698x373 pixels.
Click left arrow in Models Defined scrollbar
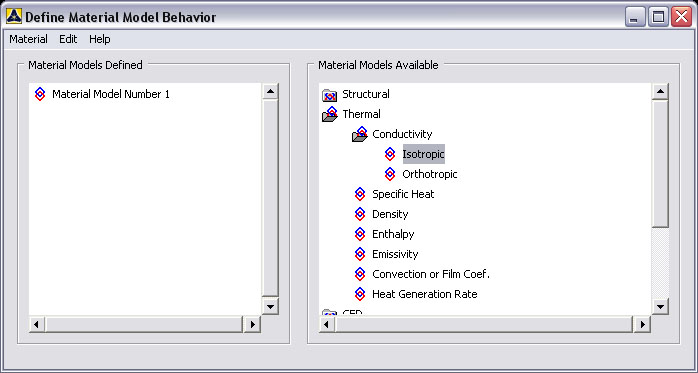tap(37, 324)
